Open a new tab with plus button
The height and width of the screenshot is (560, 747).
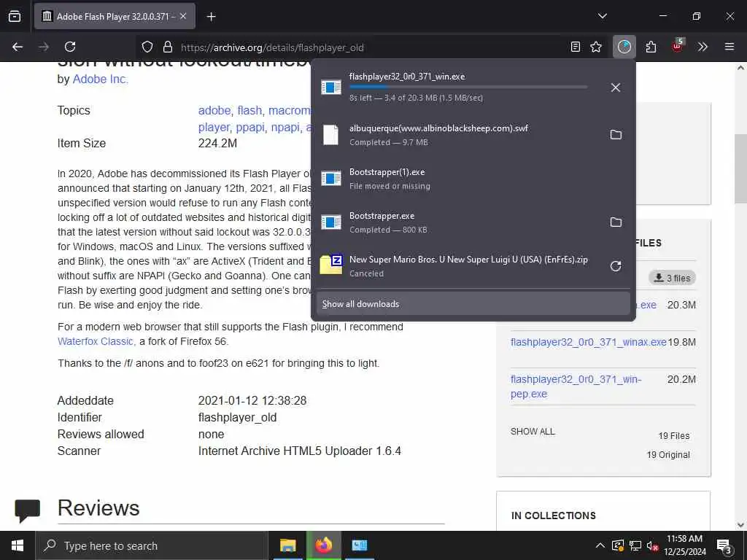pos(211,17)
